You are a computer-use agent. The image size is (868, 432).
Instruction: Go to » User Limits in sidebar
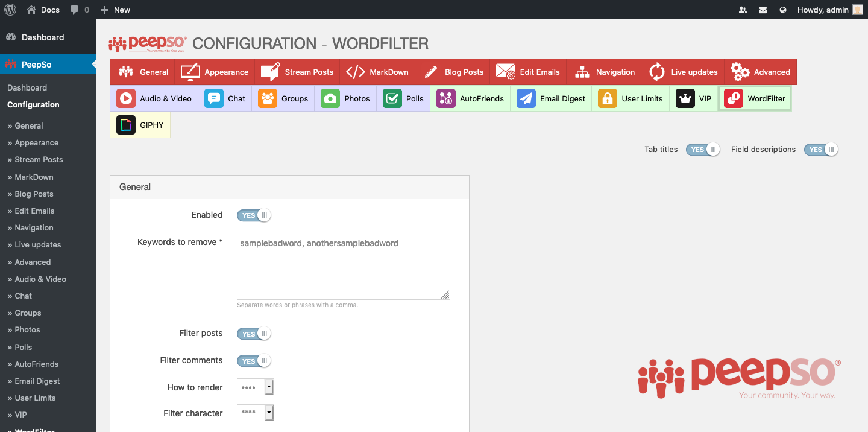[31, 398]
